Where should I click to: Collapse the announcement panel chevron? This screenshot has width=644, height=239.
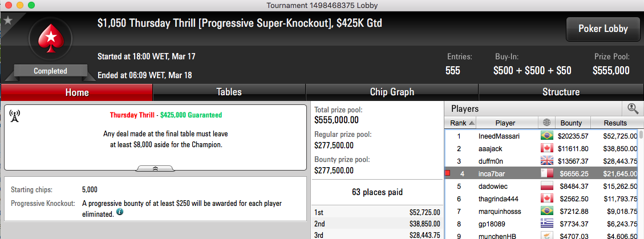coord(156,168)
